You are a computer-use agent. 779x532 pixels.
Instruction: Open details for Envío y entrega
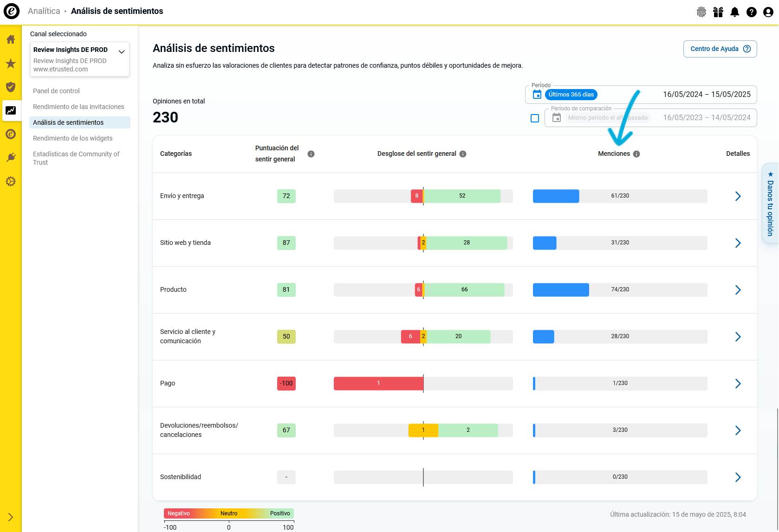[738, 196]
